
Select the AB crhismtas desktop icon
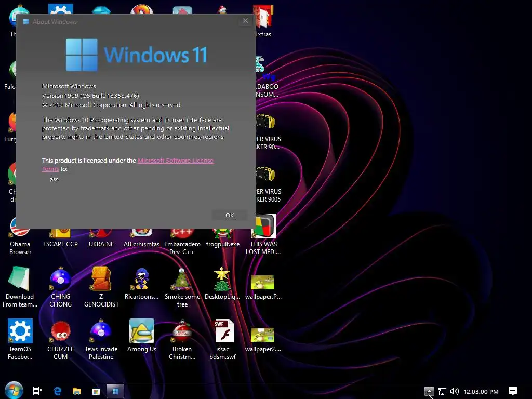[141, 237]
